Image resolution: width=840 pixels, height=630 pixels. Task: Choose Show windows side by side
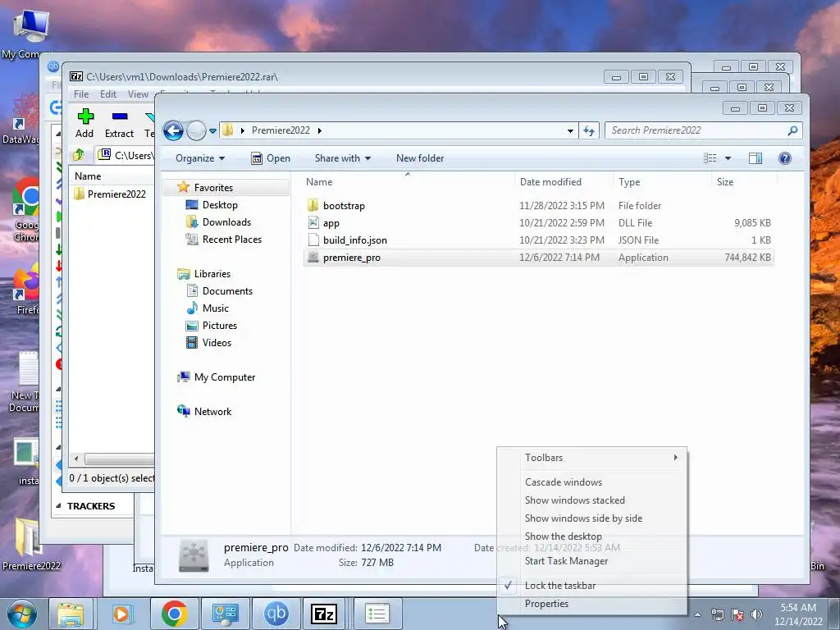tap(592, 518)
